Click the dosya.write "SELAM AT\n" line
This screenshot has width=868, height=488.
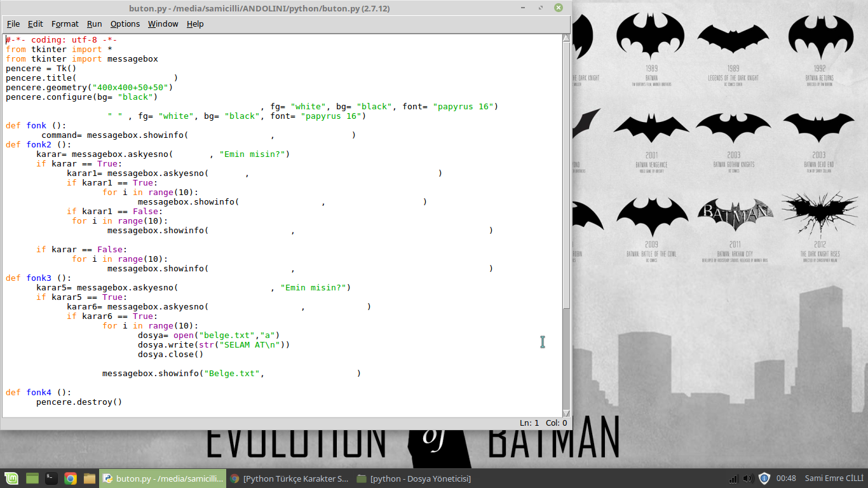tap(214, 344)
